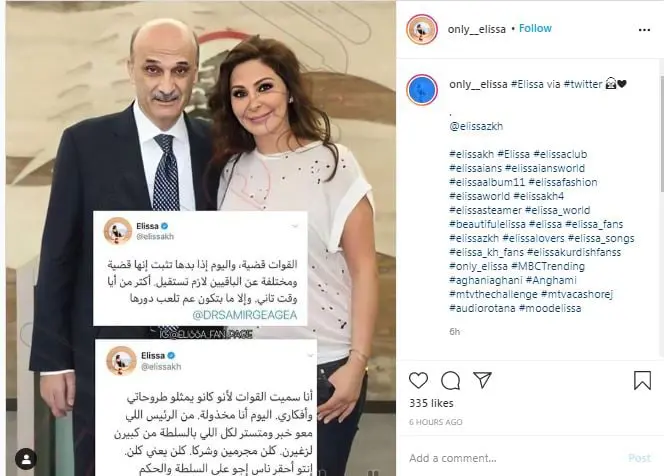Open more options three-dots menu
The width and height of the screenshot is (664, 476).
click(644, 30)
